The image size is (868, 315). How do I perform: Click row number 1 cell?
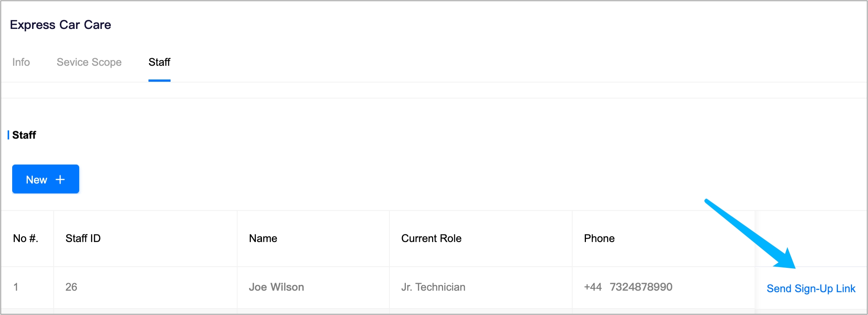tap(16, 287)
